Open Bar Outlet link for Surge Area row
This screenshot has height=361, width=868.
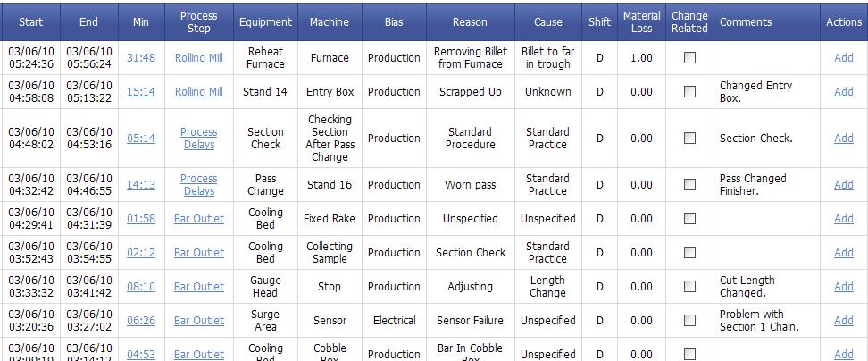pos(199,320)
